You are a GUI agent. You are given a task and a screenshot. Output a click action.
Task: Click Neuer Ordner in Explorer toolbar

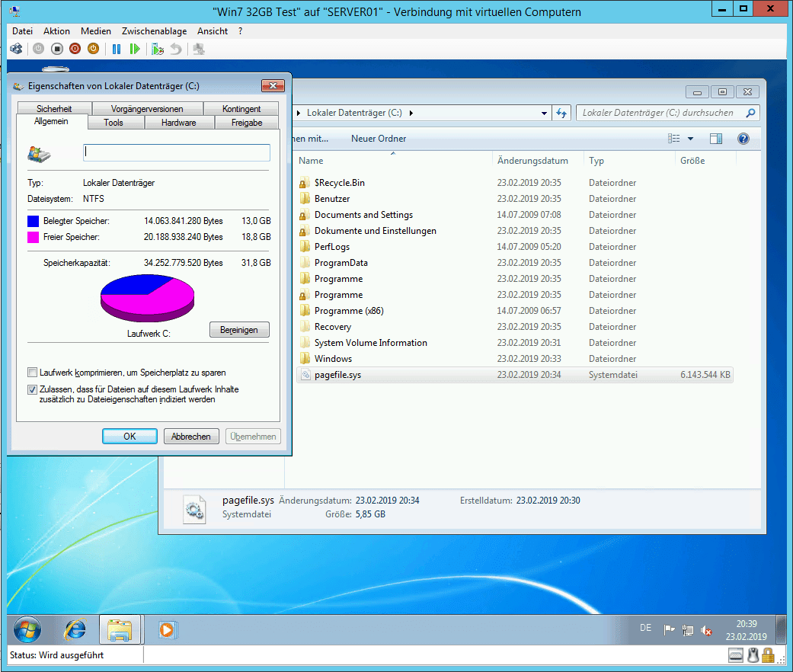pos(379,139)
